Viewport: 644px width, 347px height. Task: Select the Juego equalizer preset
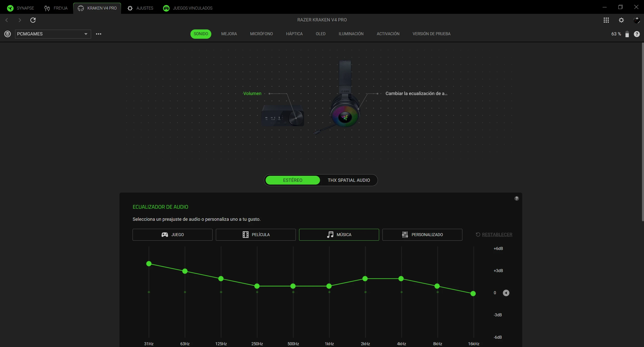tap(173, 235)
